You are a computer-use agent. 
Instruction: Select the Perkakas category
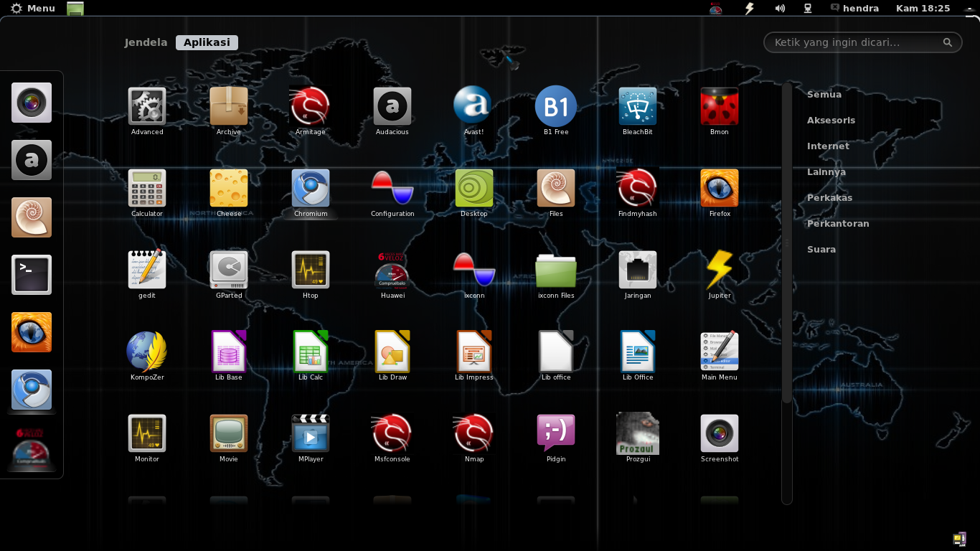coord(829,197)
